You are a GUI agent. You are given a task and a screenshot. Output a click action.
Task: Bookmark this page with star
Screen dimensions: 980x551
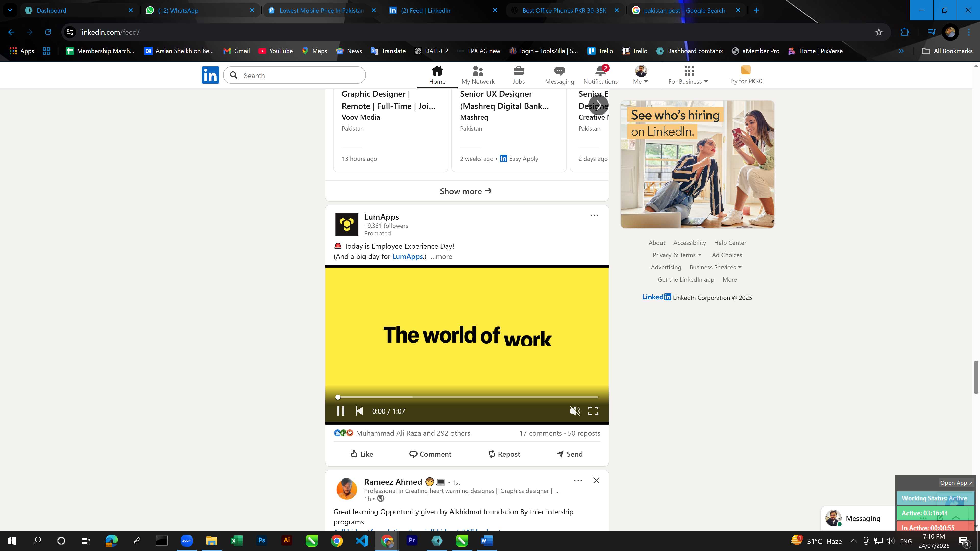878,32
